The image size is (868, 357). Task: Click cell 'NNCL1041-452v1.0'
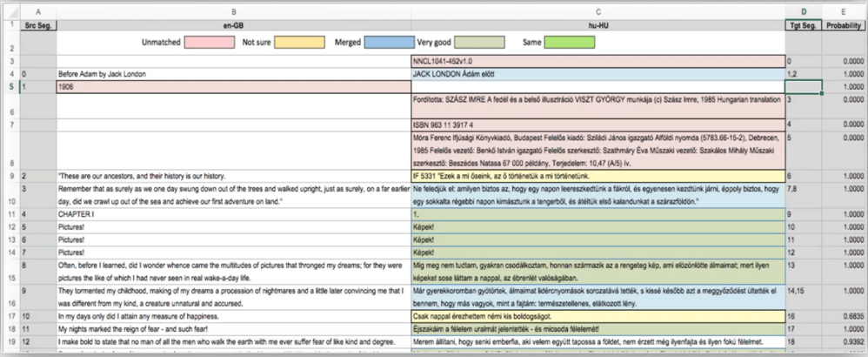pos(598,62)
